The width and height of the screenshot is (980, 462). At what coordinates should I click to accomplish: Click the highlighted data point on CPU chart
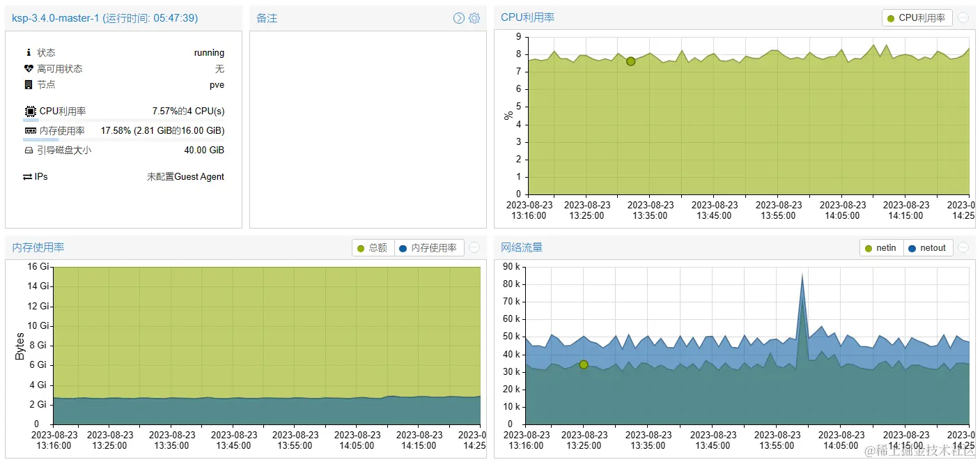tap(630, 61)
